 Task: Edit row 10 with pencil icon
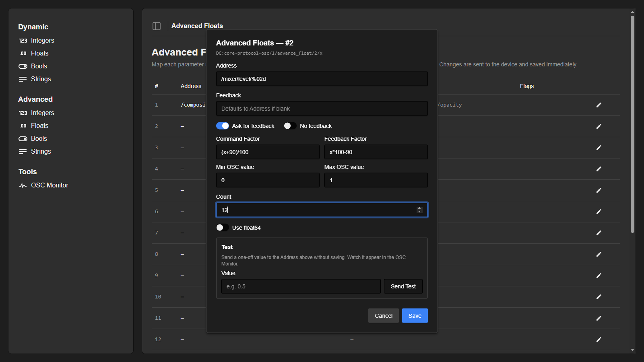pyautogui.click(x=599, y=297)
